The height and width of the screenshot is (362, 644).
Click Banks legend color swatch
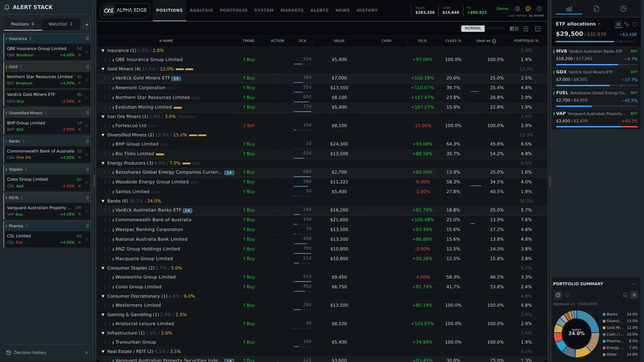coord(604,314)
